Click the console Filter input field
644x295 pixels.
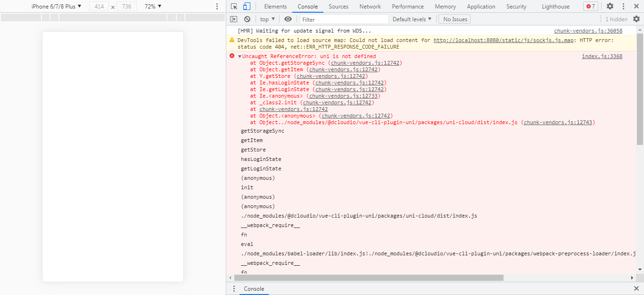pos(344,19)
